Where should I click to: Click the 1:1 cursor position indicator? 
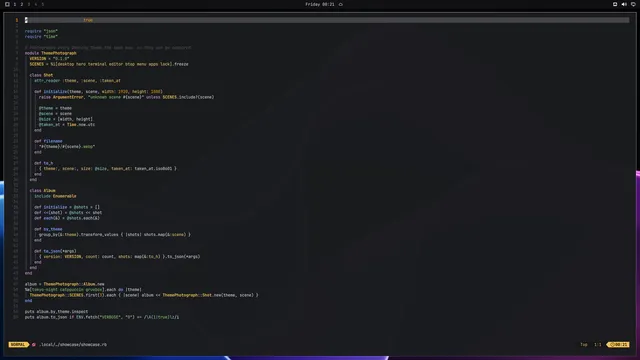tap(598, 344)
